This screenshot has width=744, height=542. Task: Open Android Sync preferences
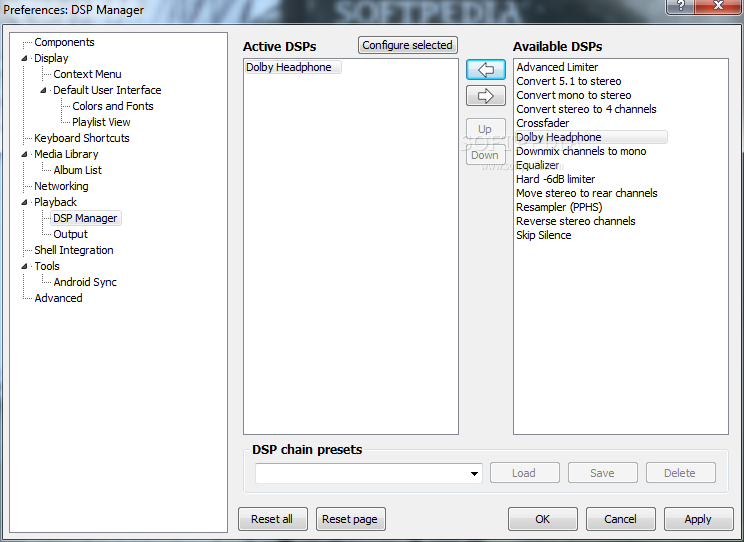(85, 282)
